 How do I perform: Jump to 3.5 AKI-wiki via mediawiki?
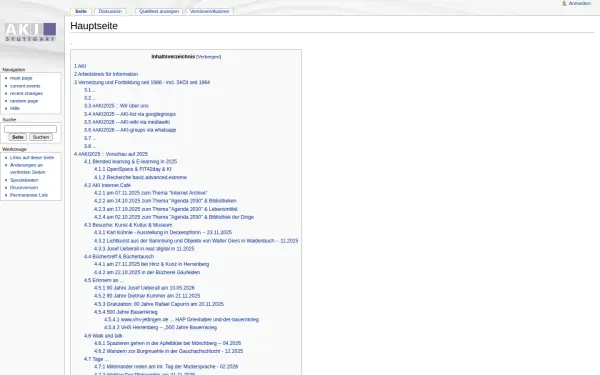tap(127, 122)
